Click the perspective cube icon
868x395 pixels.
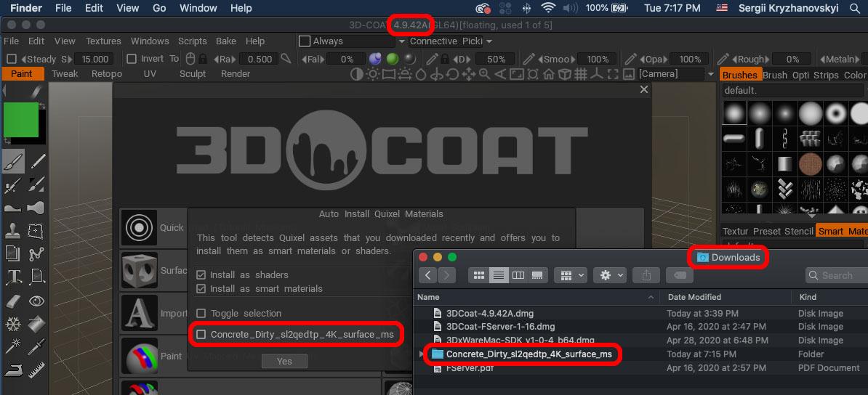pos(564,74)
